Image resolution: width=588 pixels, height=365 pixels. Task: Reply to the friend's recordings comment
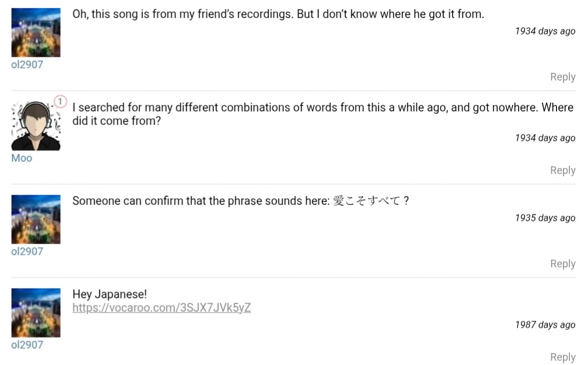pos(562,77)
